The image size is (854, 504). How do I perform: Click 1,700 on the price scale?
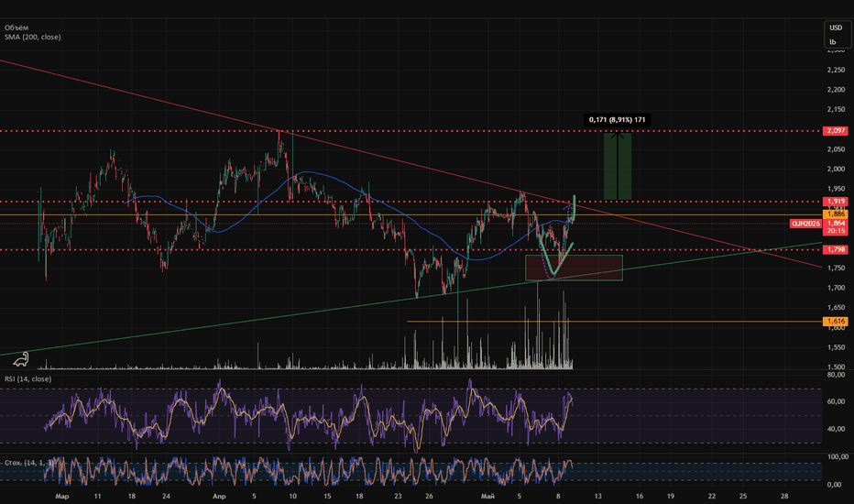836,288
